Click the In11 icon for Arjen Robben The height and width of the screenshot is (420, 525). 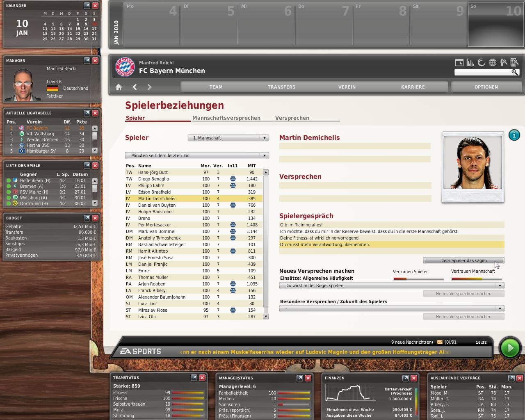[233, 284]
